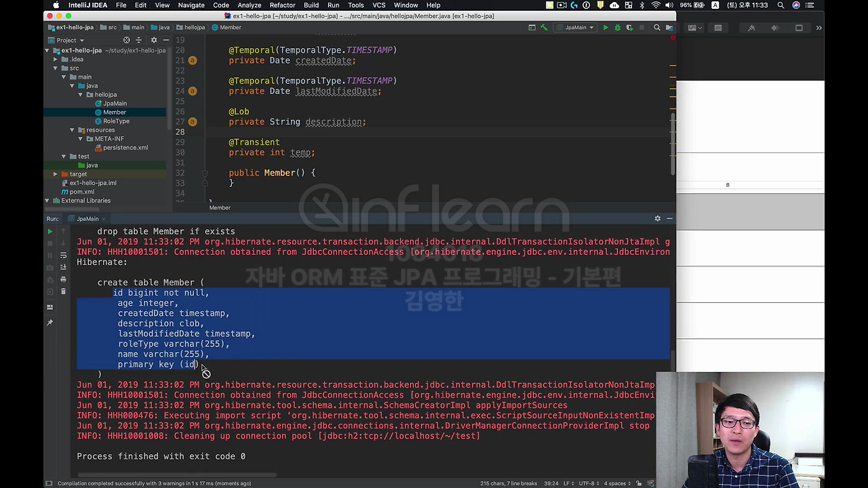
Task: Collapse the src folder
Action: pyautogui.click(x=56, y=68)
